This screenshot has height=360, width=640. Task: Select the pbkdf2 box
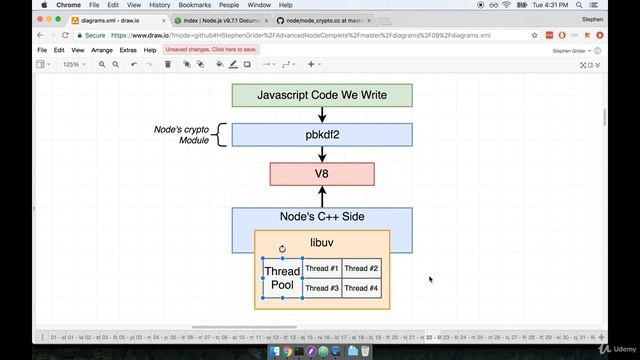tap(322, 135)
